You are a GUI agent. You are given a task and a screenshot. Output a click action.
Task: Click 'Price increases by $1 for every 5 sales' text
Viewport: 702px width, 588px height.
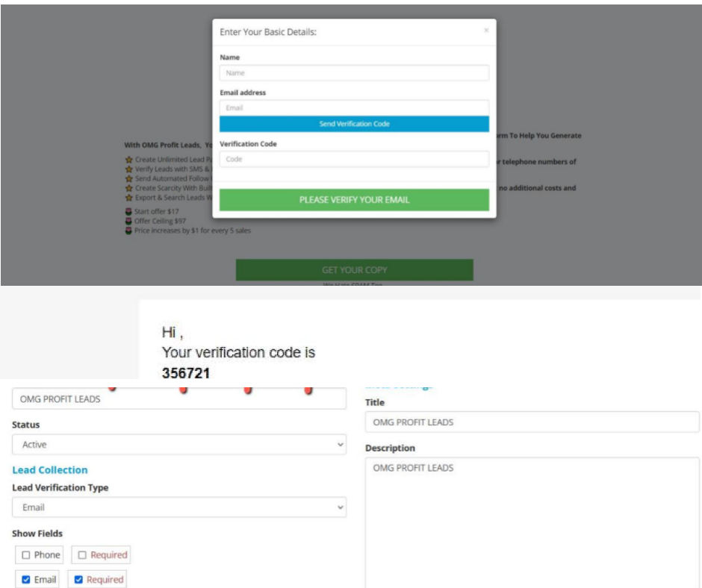tap(193, 231)
